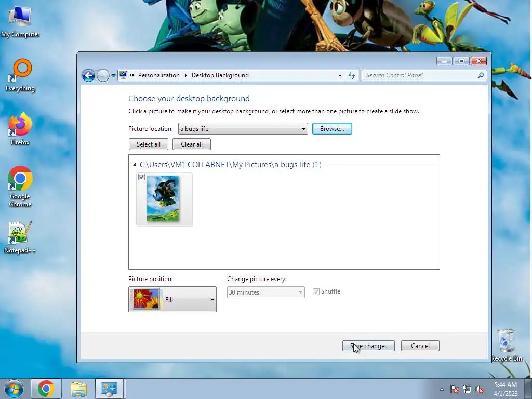Open Change picture every 30 minutes dropdown

tap(265, 292)
